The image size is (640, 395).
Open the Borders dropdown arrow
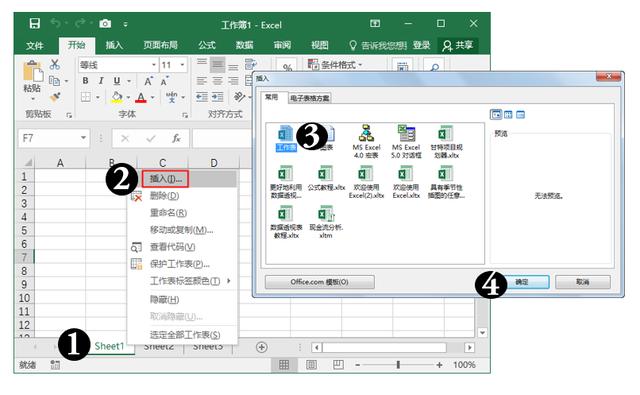pos(98,98)
